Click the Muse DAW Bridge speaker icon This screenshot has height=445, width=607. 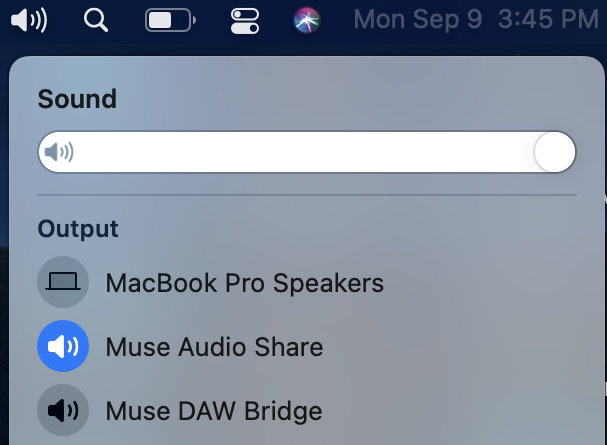coord(63,410)
